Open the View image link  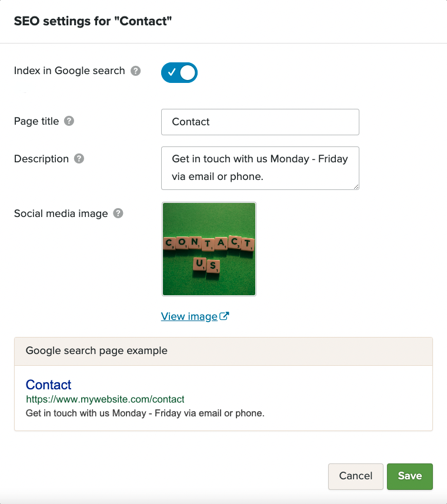point(189,316)
